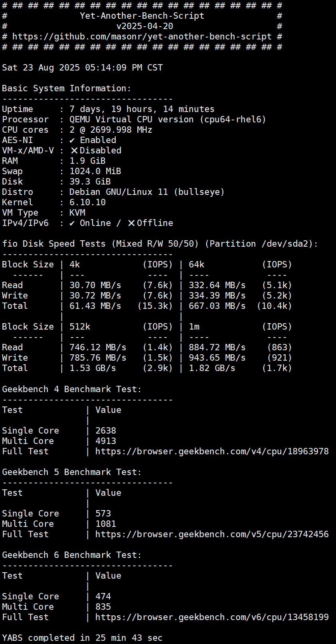Click the Geekbench 6 single core score 474
This screenshot has height=644, width=336.
click(x=103, y=597)
